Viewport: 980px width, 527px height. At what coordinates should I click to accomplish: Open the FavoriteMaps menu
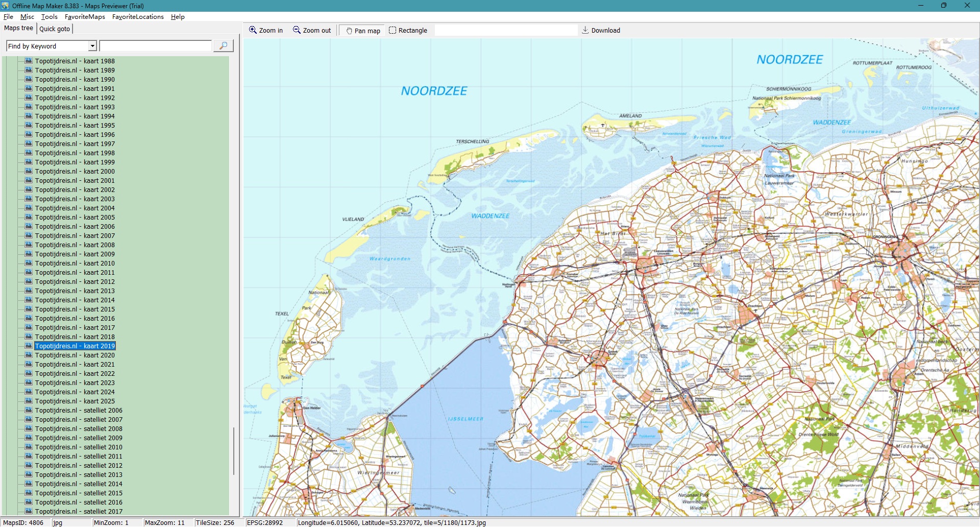(x=85, y=17)
